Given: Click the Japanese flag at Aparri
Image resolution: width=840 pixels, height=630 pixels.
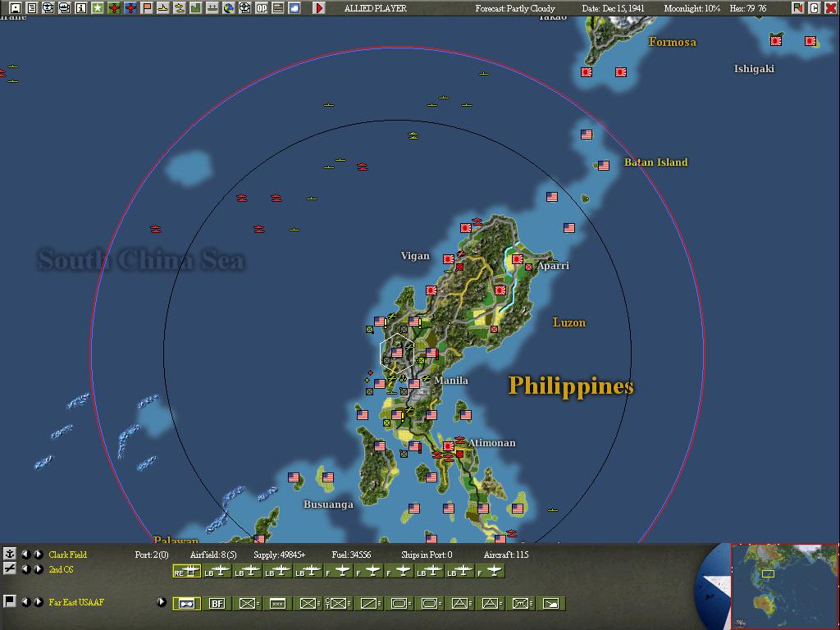Looking at the screenshot, I should 518,259.
